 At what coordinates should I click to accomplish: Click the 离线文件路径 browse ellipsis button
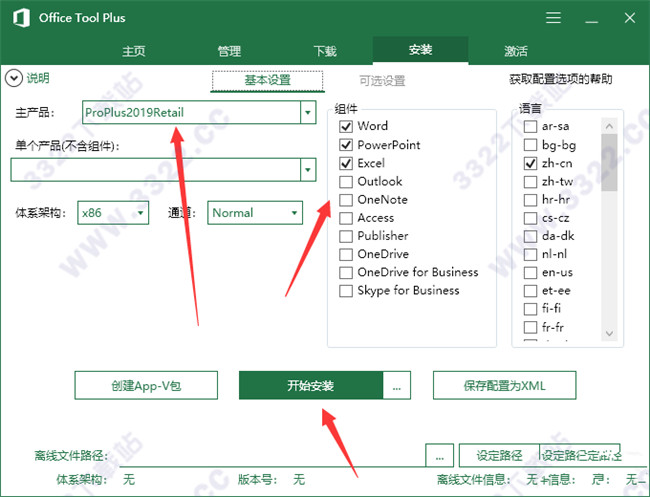(x=439, y=456)
